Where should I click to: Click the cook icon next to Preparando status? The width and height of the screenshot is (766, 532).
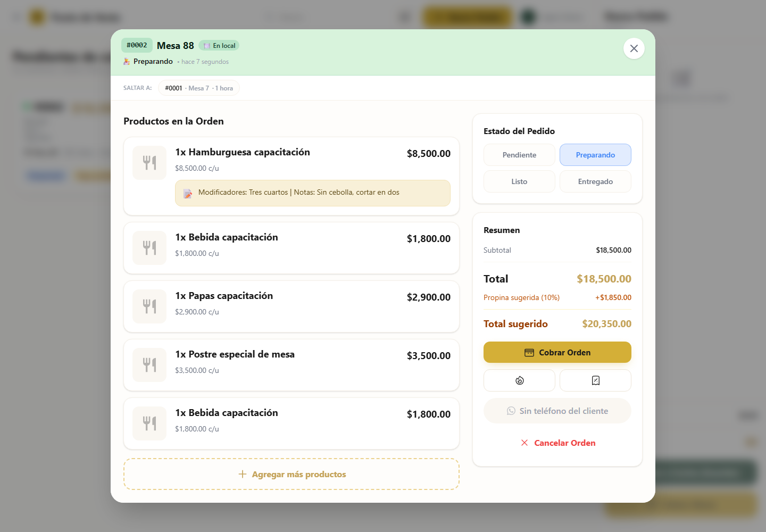point(127,62)
